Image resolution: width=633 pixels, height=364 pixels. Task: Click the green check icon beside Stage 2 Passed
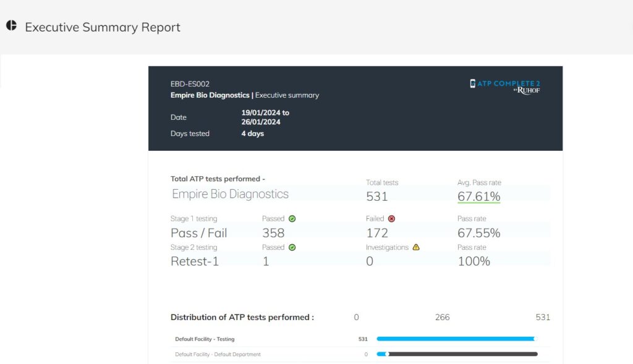[292, 247]
